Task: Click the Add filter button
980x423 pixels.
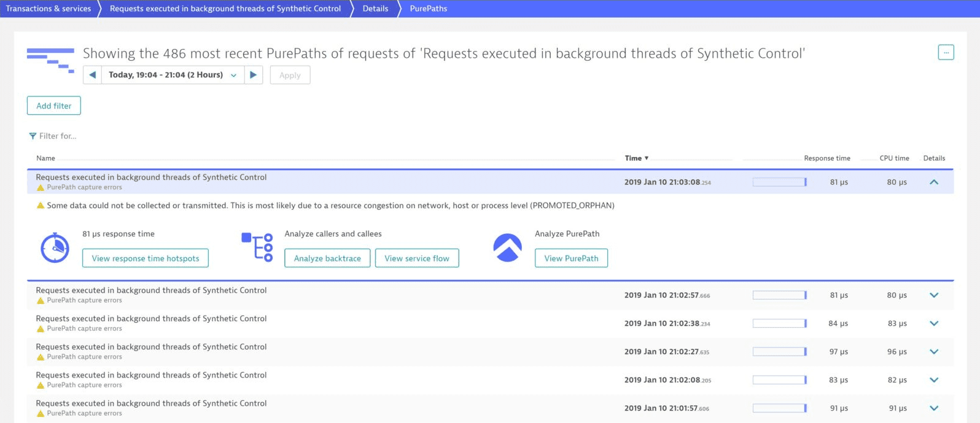Action: [x=54, y=106]
